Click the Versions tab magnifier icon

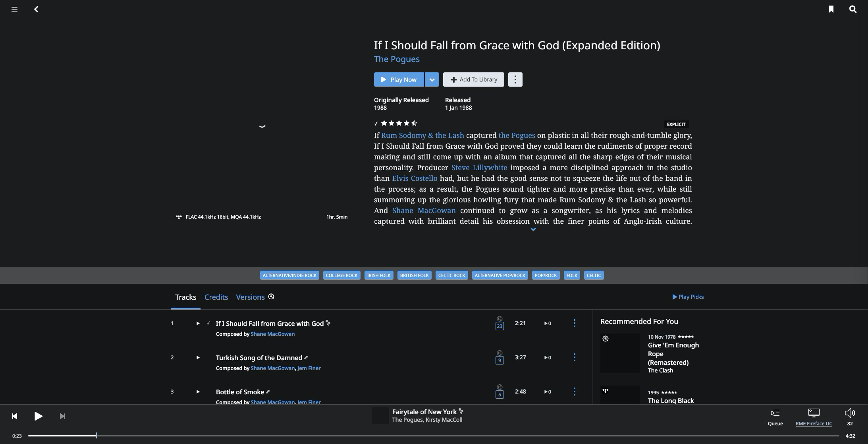click(271, 297)
